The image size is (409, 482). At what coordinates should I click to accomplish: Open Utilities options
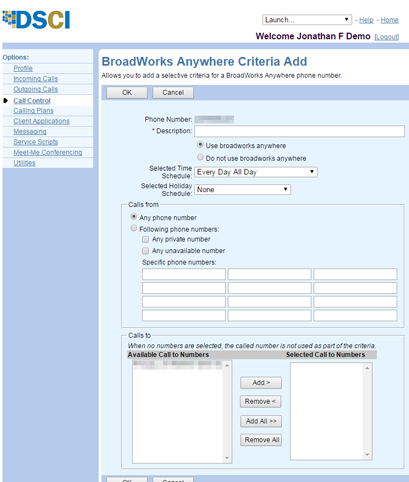point(24,163)
